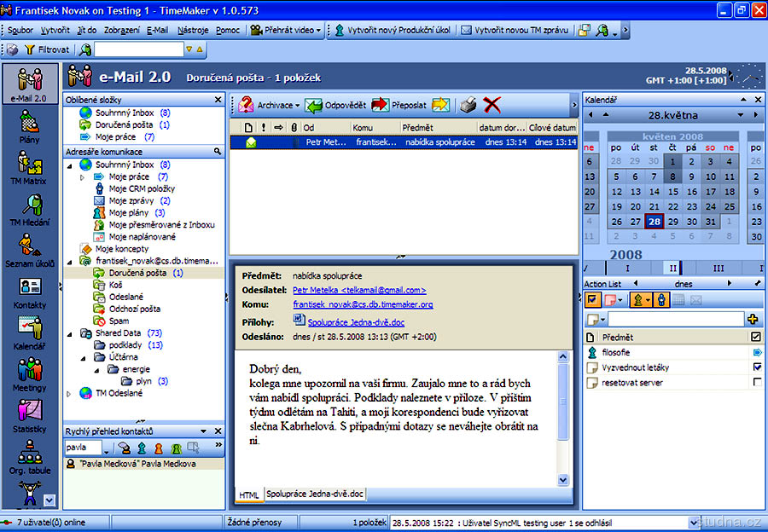Open the e-Mail 2.0 sidebar module

pyautogui.click(x=29, y=84)
